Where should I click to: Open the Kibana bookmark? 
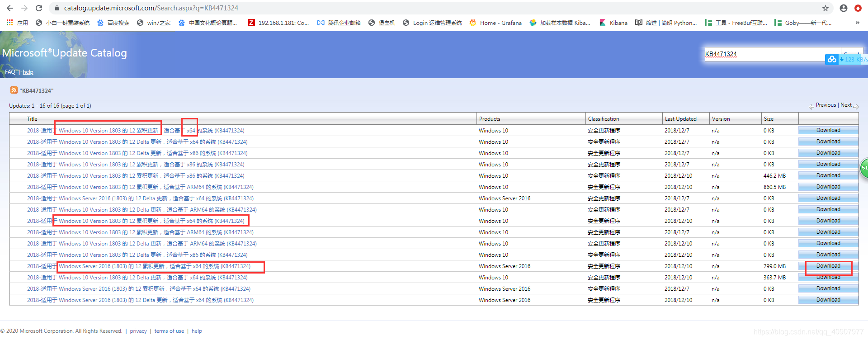613,23
